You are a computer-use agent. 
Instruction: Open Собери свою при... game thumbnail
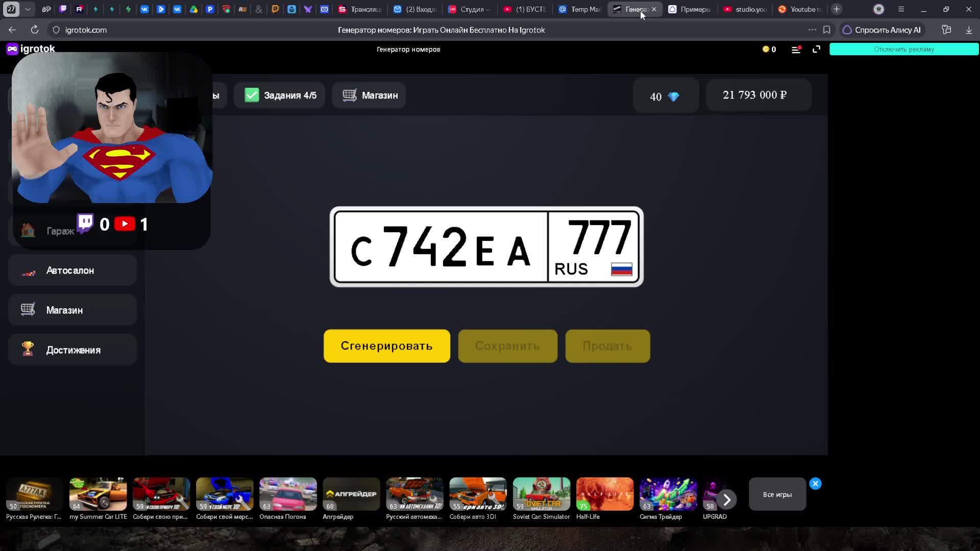tap(161, 494)
